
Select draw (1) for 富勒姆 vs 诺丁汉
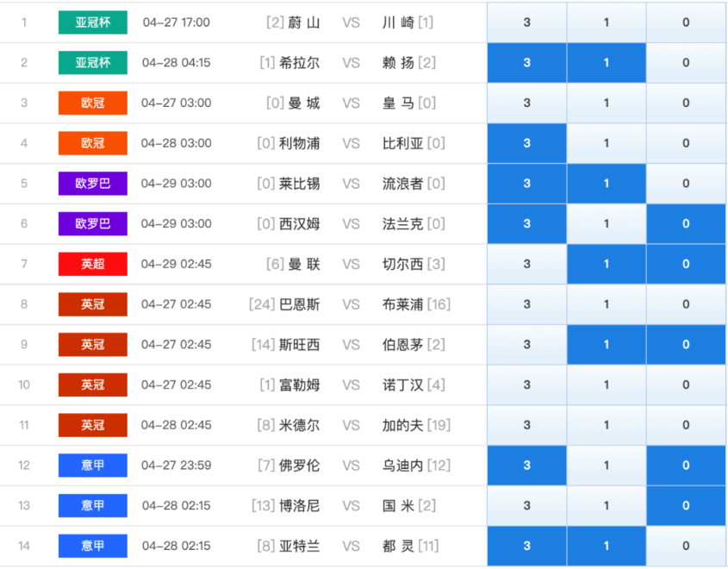click(607, 385)
